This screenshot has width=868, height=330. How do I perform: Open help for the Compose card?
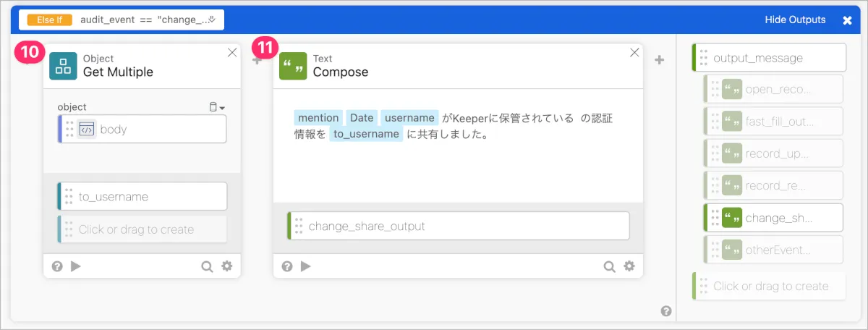pos(287,266)
